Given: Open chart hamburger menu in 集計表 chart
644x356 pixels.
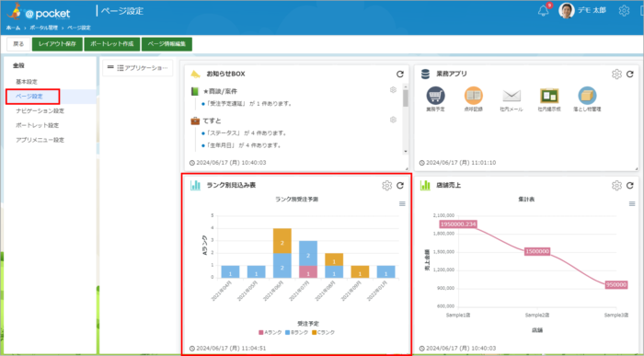Looking at the screenshot, I should coord(632,203).
